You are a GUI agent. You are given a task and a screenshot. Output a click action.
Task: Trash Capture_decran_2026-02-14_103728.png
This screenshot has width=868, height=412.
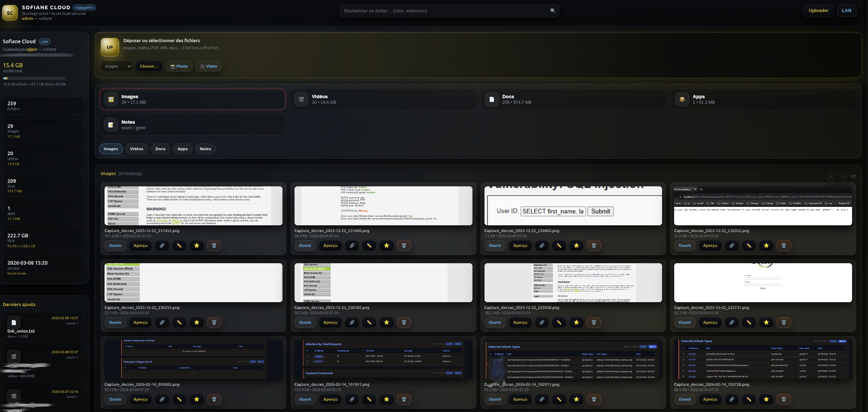(784, 399)
